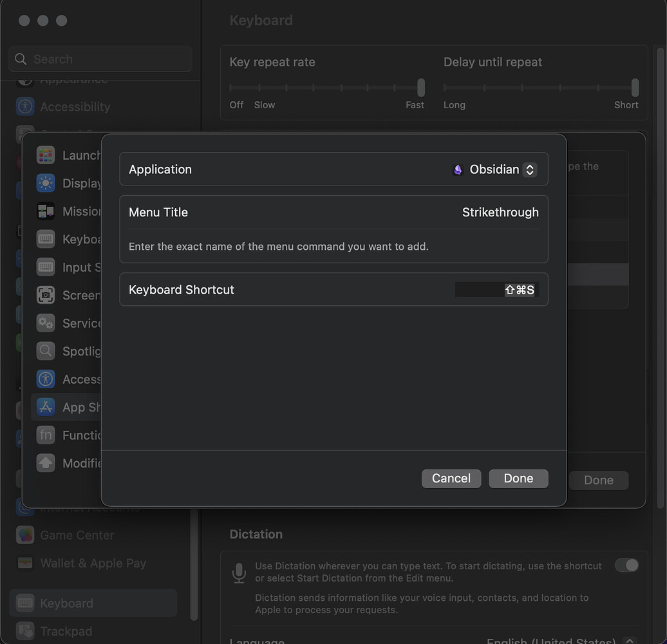The width and height of the screenshot is (667, 644).
Task: Cancel the shortcut creation dialog
Action: click(451, 478)
